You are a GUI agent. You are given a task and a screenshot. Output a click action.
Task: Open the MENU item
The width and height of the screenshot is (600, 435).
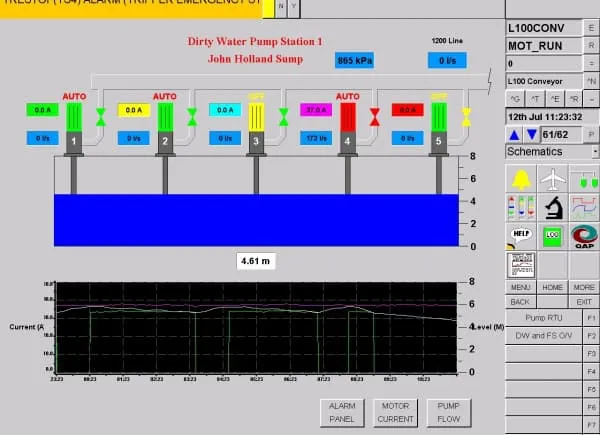click(521, 287)
